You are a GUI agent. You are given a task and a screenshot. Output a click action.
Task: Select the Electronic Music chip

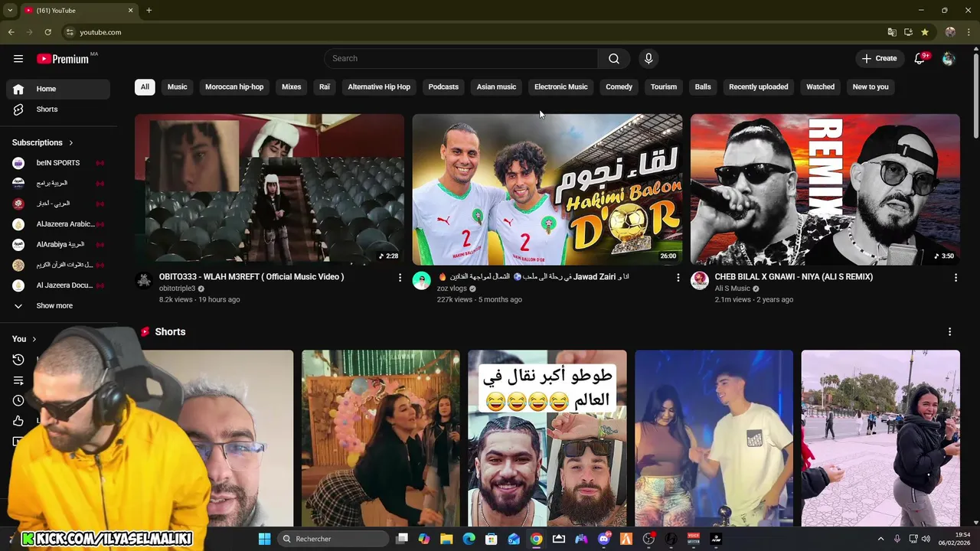[x=561, y=87]
